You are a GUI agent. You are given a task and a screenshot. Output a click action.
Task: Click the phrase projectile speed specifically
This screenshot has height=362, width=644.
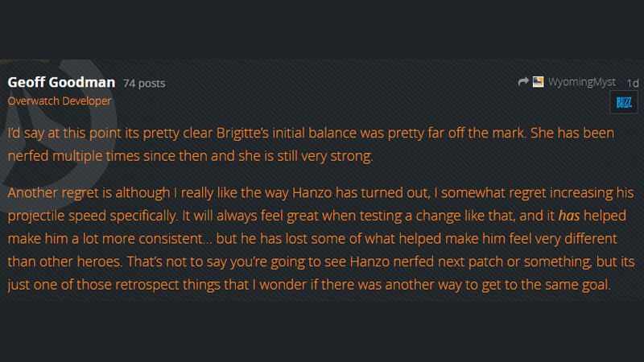tap(93, 216)
